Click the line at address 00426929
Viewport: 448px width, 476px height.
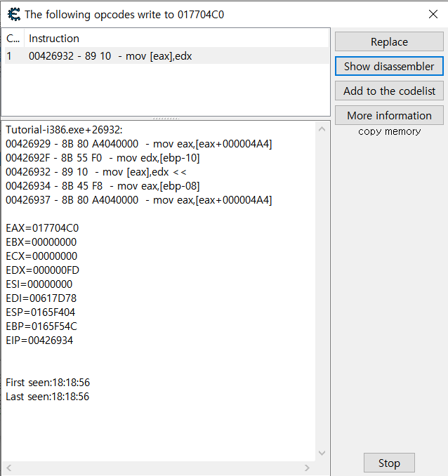point(139,144)
